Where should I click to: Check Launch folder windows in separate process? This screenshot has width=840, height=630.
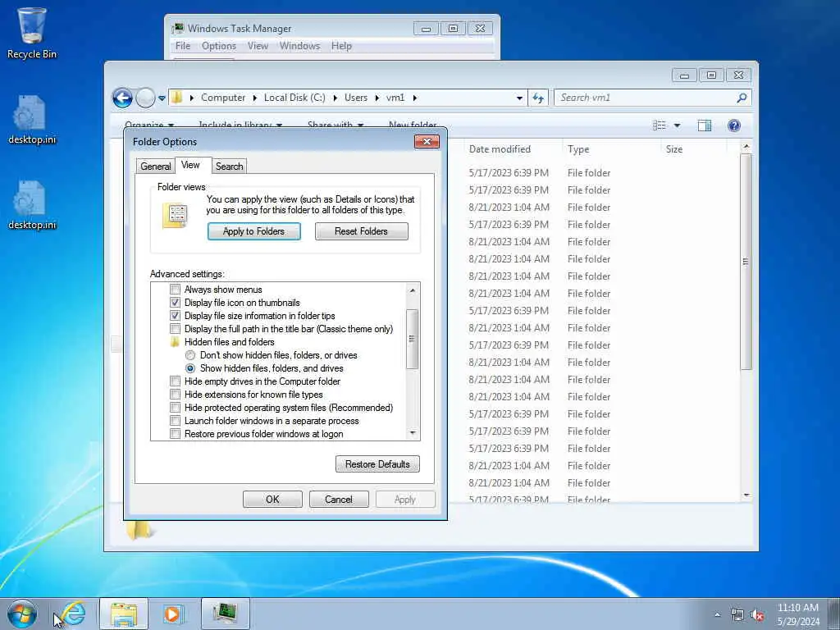(x=176, y=421)
